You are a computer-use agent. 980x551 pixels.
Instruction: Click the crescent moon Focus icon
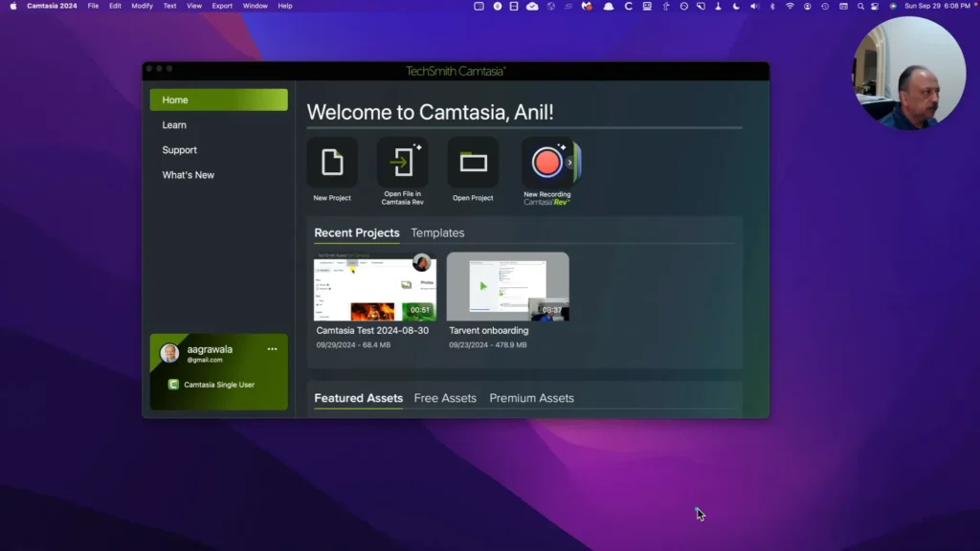(736, 6)
